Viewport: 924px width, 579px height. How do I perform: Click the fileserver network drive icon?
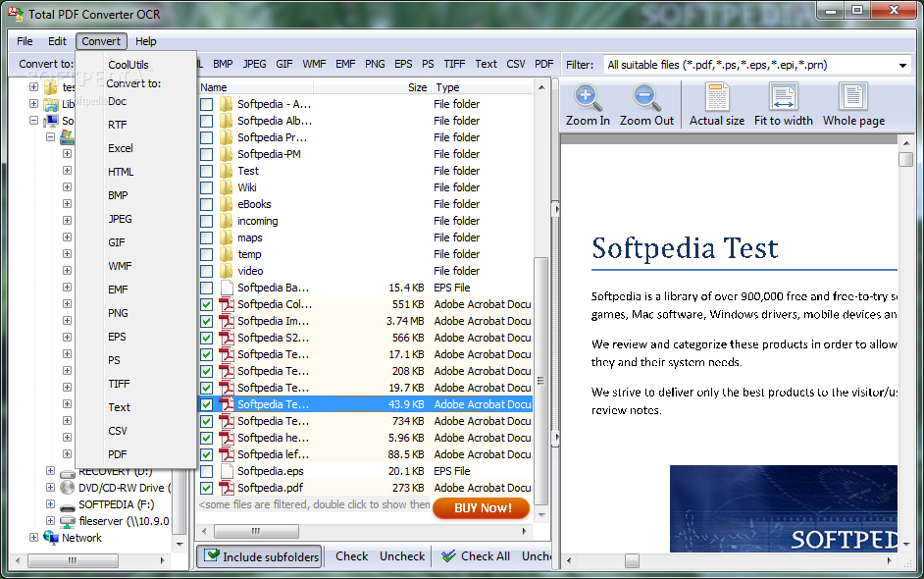click(68, 521)
